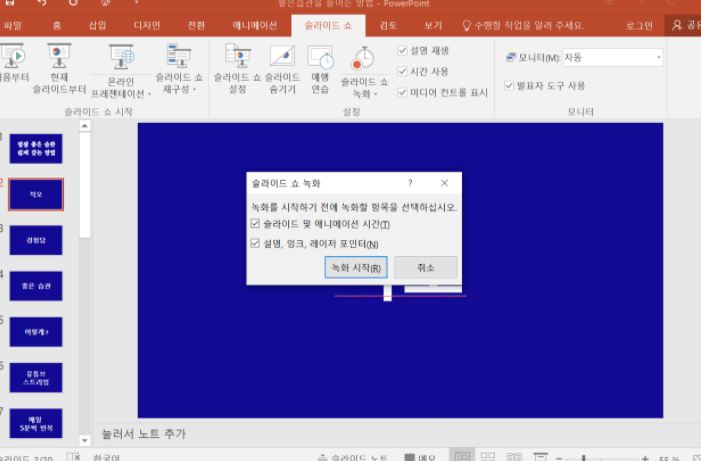Click 한국어 language in status bar
Image resolution: width=701 pixels, height=461 pixels.
[106, 457]
